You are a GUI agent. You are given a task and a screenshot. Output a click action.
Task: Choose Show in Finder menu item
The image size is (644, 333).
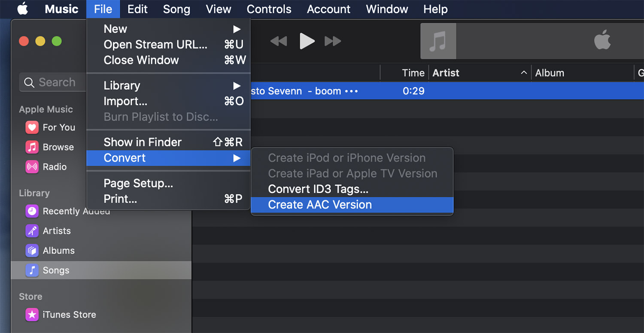(x=168, y=142)
